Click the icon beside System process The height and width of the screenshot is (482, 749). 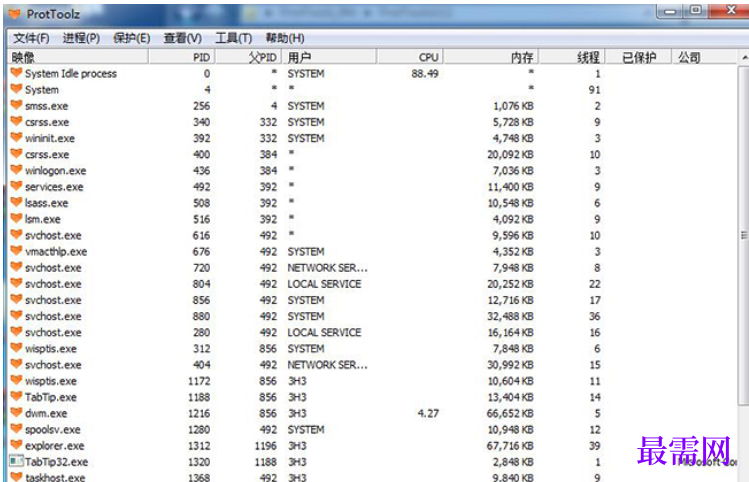pyautogui.click(x=16, y=89)
